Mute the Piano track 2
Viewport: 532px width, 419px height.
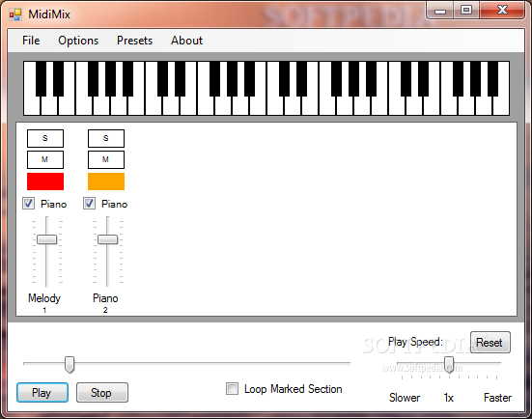coord(106,159)
